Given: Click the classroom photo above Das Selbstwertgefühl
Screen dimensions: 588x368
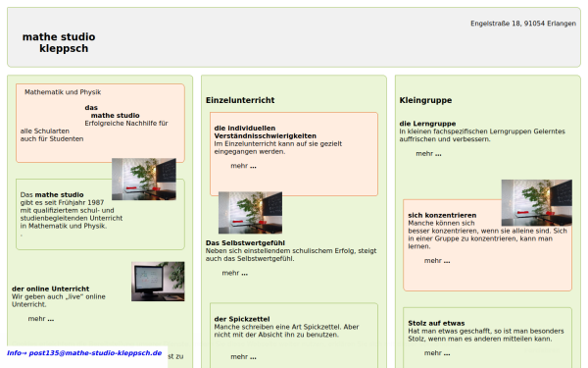Looking at the screenshot, I should click(x=251, y=213).
